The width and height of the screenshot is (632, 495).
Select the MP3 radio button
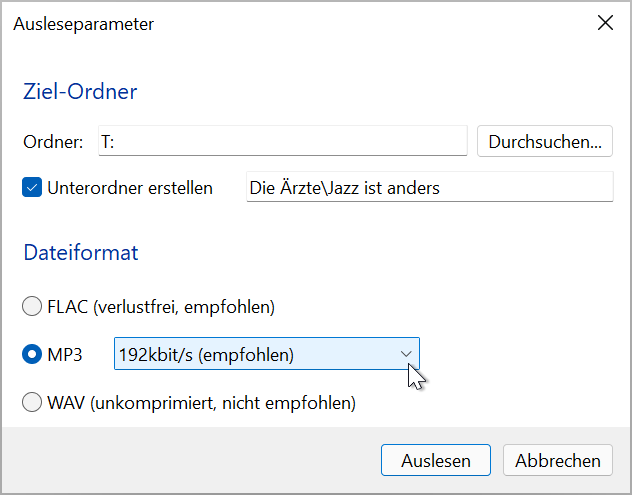(x=32, y=354)
